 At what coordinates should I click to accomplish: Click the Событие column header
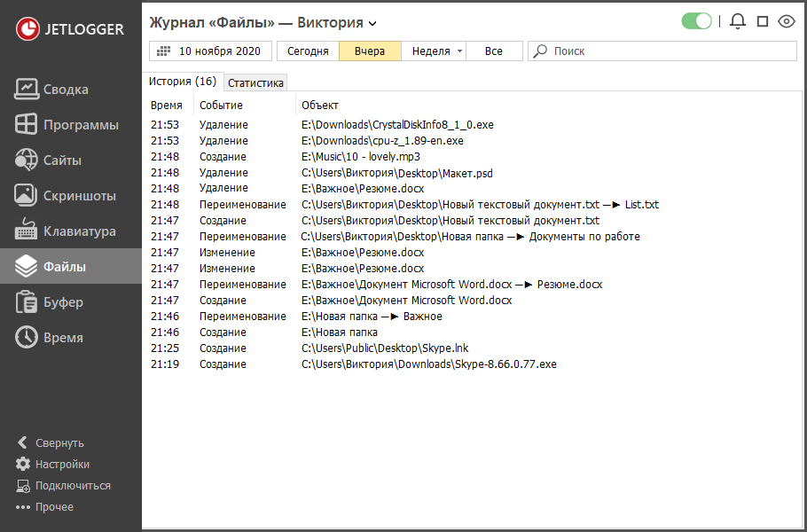(x=221, y=106)
